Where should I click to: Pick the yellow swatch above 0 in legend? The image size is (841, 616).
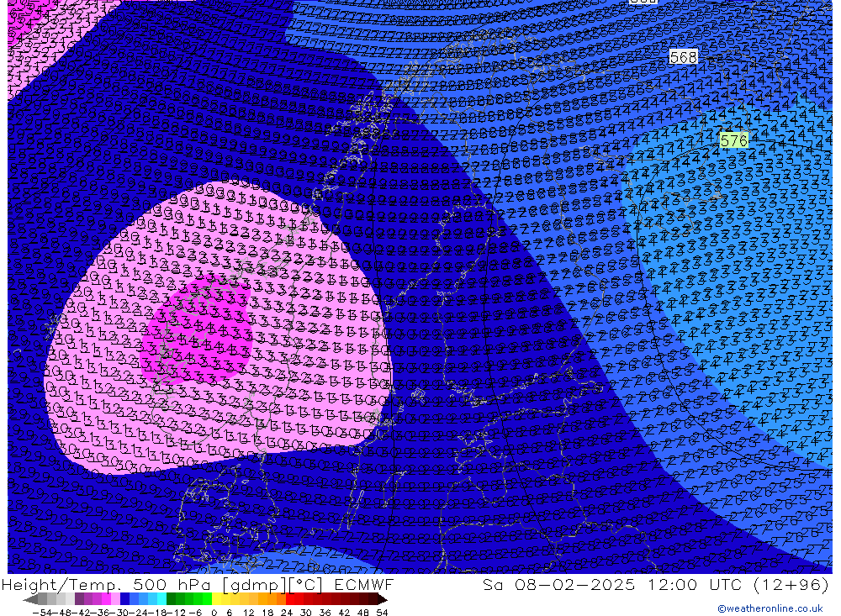pos(217,598)
